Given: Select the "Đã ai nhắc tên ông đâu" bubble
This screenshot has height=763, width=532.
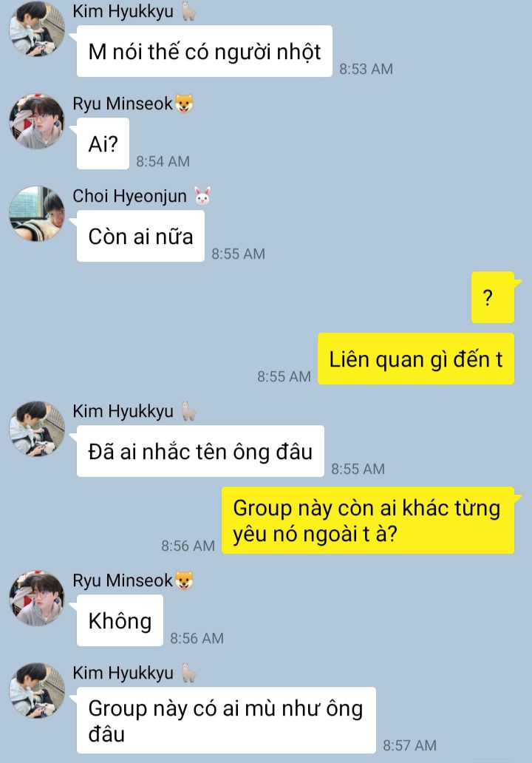Looking at the screenshot, I should (200, 451).
